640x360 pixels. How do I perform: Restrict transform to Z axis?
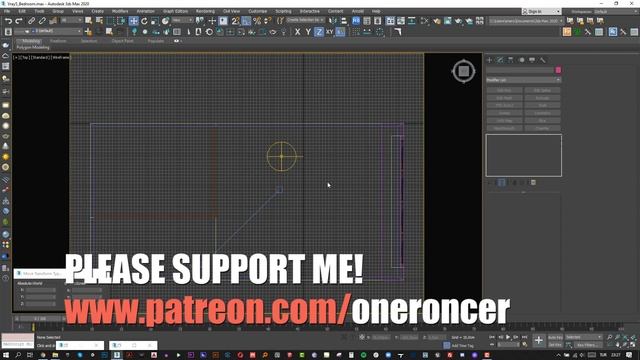tap(319, 32)
